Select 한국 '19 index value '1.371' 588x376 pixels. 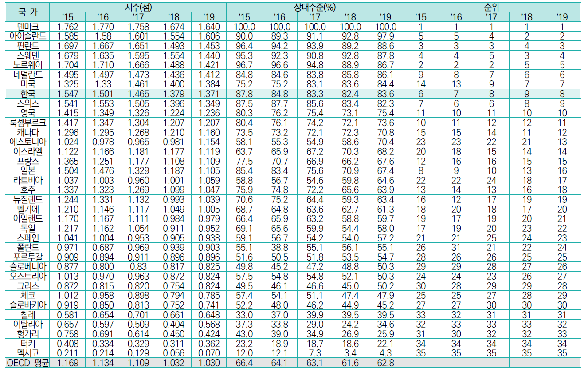point(209,94)
